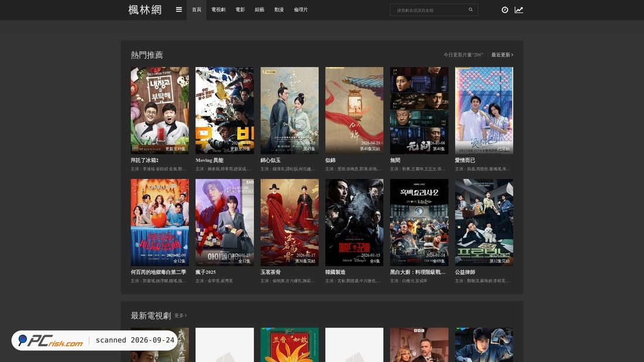Open the 黑白大廚 poster thumbnail
644x362 pixels.
[419, 222]
